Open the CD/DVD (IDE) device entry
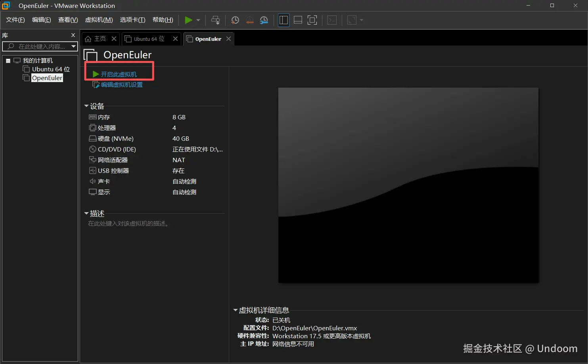Viewport: 588px width, 364px height. click(x=112, y=149)
